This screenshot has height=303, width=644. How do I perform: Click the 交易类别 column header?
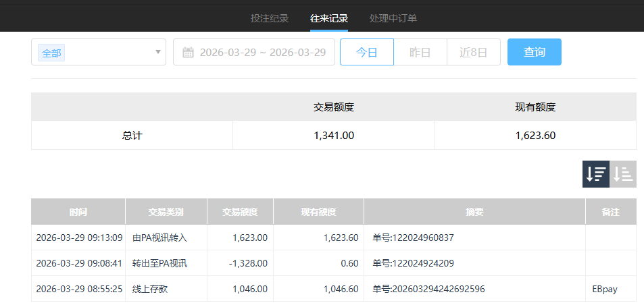pos(166,212)
